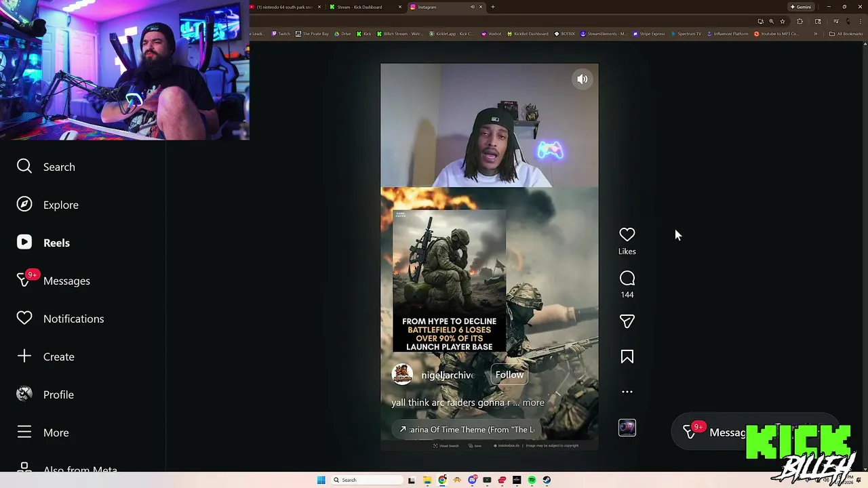868x488 pixels.
Task: Open the Stripe Express bookmark
Action: 649,34
